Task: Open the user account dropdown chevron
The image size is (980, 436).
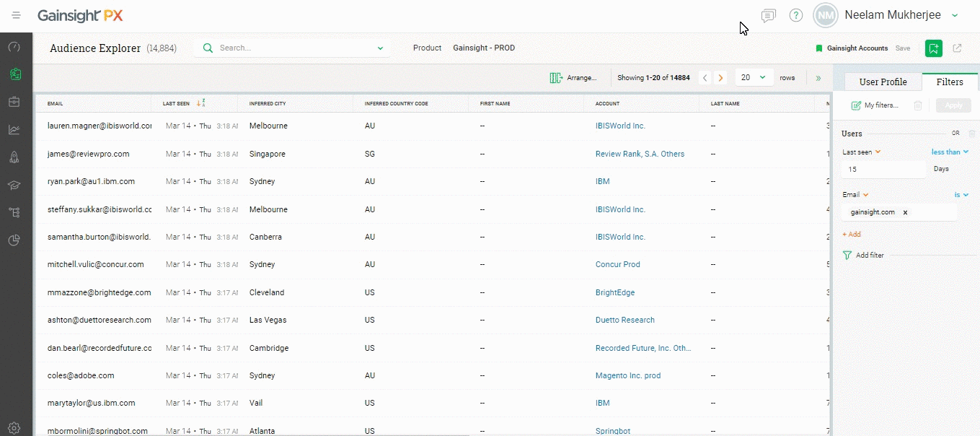Action: click(955, 15)
